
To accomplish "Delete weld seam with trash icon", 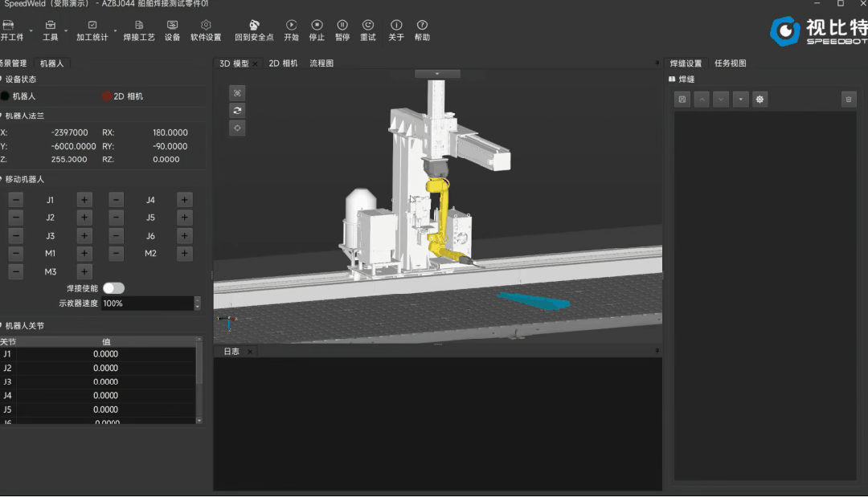I will point(848,99).
